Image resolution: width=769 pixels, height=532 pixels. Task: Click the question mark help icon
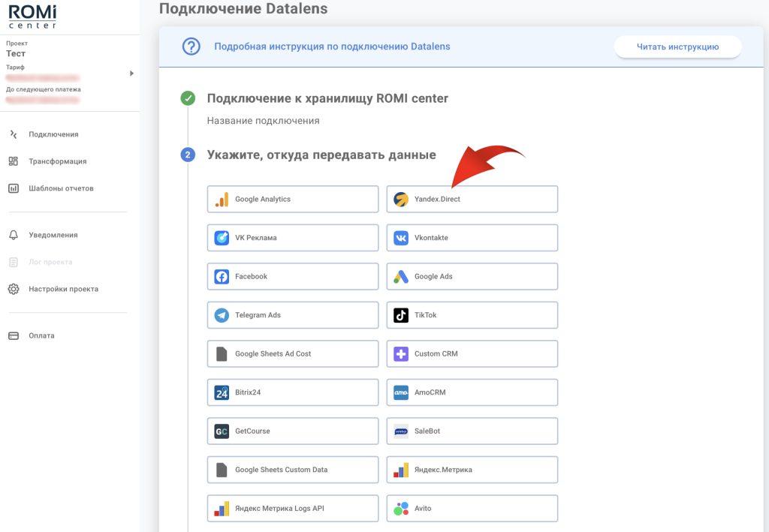[191, 47]
